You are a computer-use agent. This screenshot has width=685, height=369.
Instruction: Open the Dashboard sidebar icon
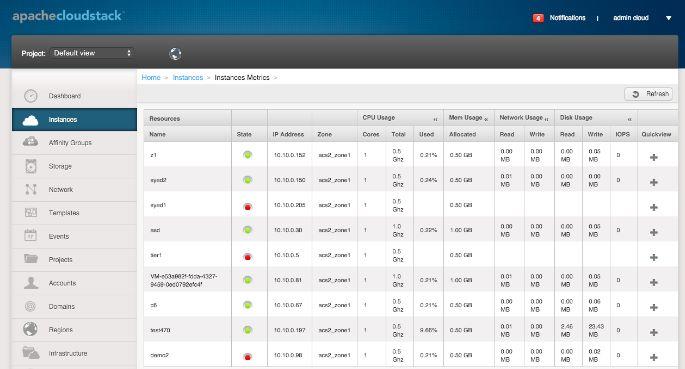31,96
